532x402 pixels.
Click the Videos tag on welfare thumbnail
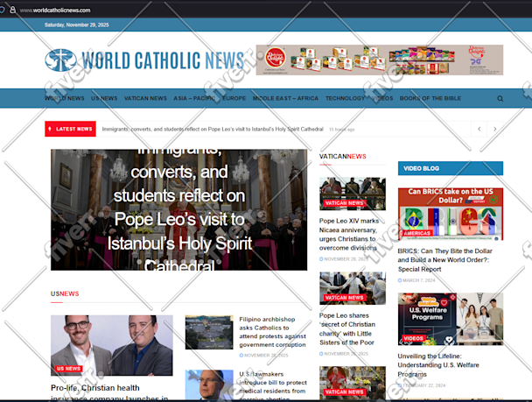[x=413, y=339]
